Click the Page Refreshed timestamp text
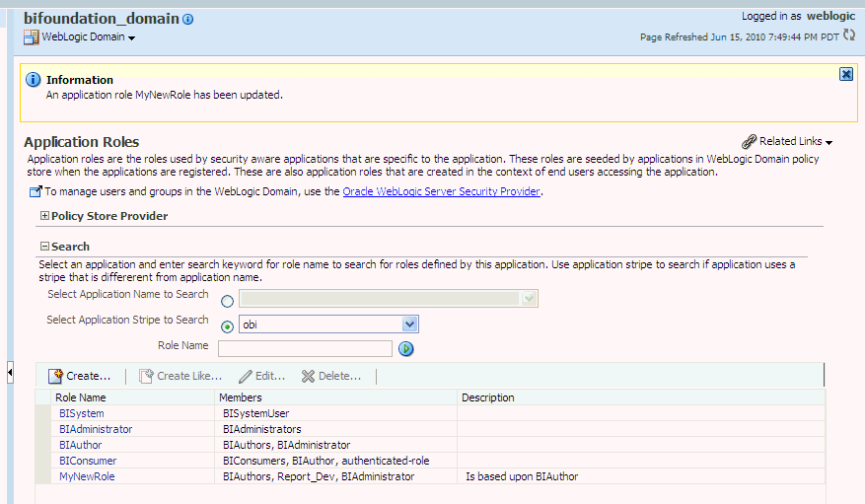Image resolution: width=865 pixels, height=504 pixels. pyautogui.click(x=739, y=36)
